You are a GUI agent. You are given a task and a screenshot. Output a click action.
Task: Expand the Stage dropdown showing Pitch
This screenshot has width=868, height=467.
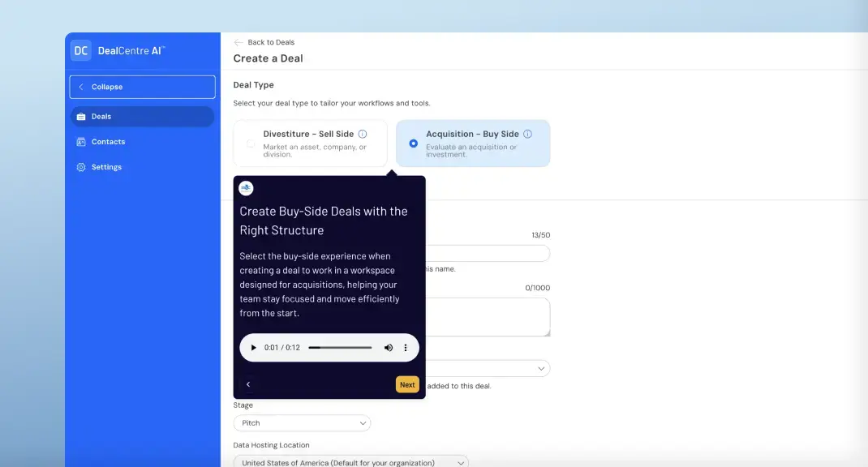click(x=302, y=423)
